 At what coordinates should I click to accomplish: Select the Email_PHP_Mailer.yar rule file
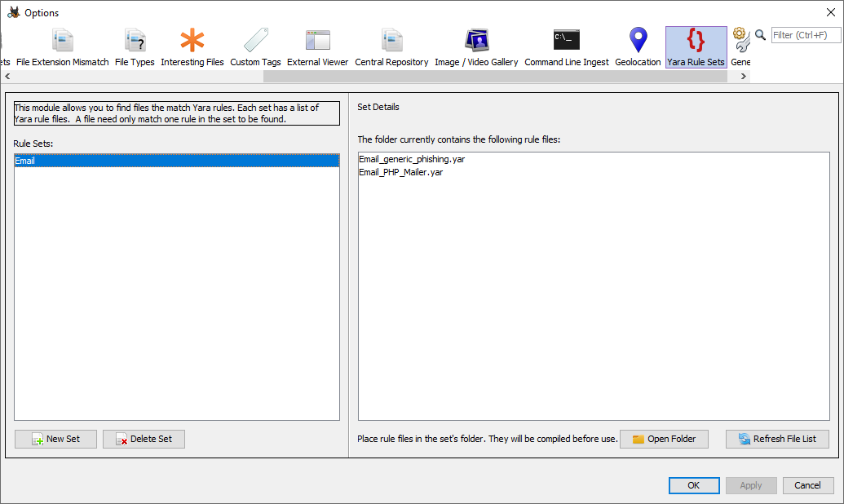tap(400, 172)
